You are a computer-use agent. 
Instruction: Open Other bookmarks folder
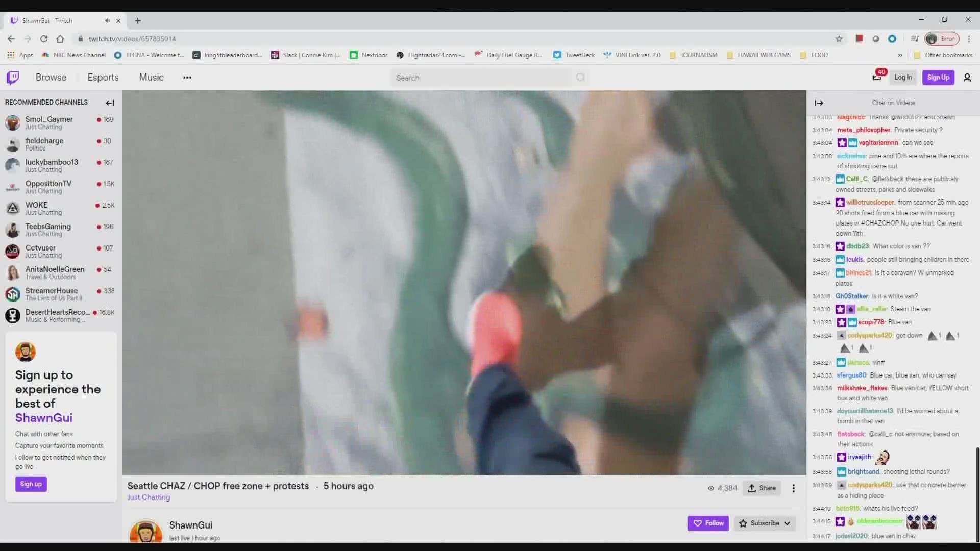943,55
